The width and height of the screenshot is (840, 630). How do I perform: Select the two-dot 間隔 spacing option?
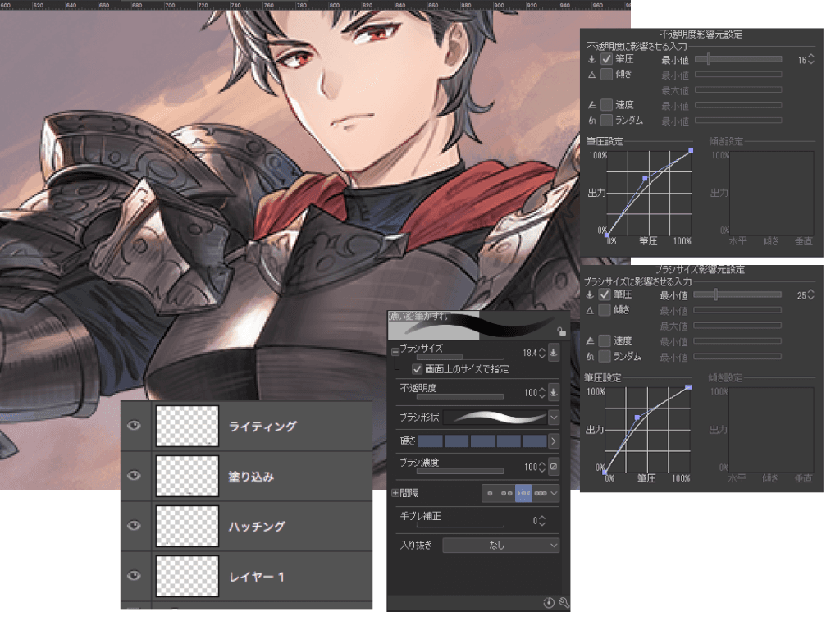(x=507, y=493)
